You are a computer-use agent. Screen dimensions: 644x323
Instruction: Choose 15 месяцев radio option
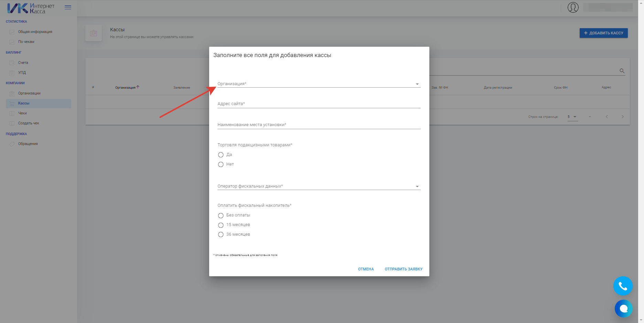coord(221,225)
